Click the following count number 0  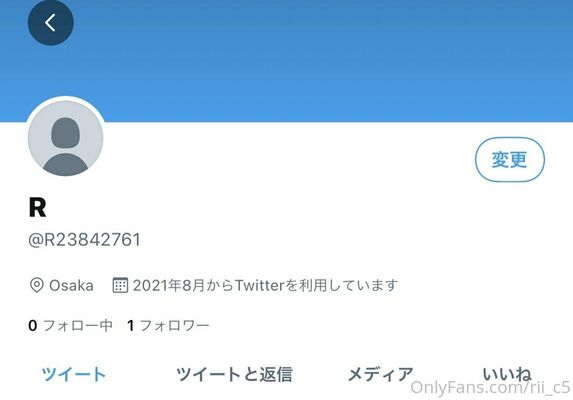33,325
